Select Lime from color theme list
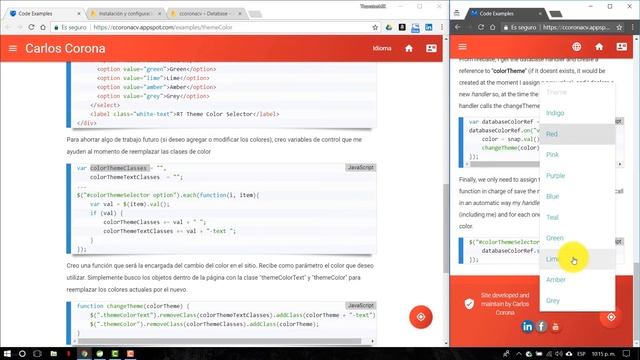Image resolution: width=640 pixels, height=360 pixels. pyautogui.click(x=577, y=259)
